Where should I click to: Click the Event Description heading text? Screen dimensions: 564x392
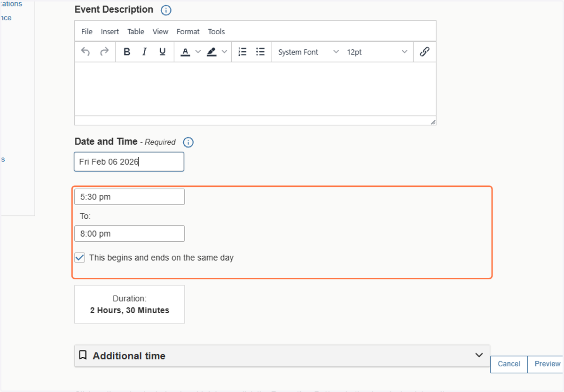click(x=114, y=9)
